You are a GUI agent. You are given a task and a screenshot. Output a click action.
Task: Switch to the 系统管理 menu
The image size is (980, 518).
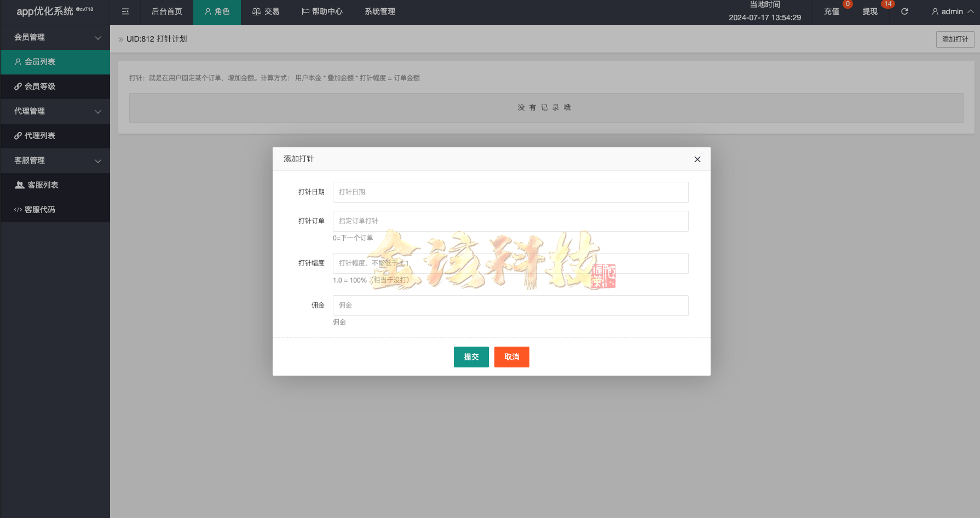[379, 11]
